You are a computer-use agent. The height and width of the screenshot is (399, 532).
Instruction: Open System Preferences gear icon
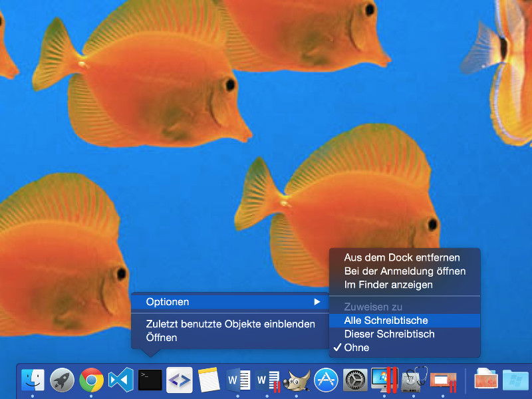(355, 380)
